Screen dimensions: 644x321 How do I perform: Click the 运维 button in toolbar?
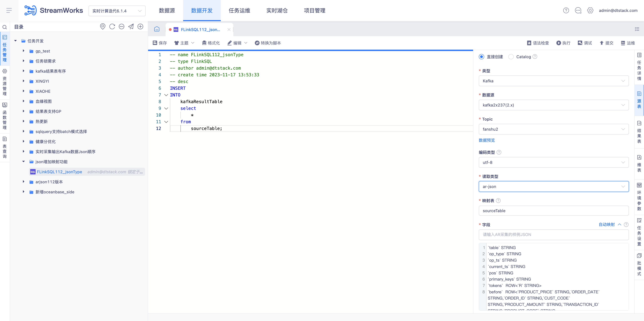tap(628, 43)
